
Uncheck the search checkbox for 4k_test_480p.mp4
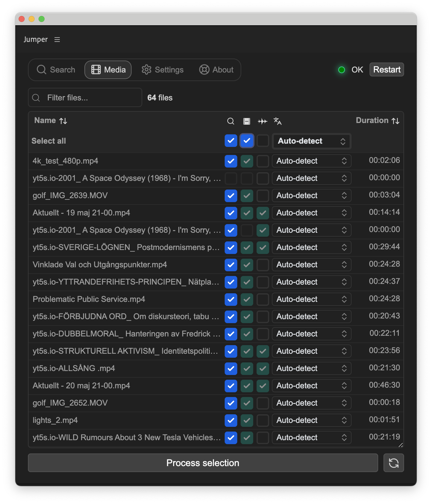(231, 161)
